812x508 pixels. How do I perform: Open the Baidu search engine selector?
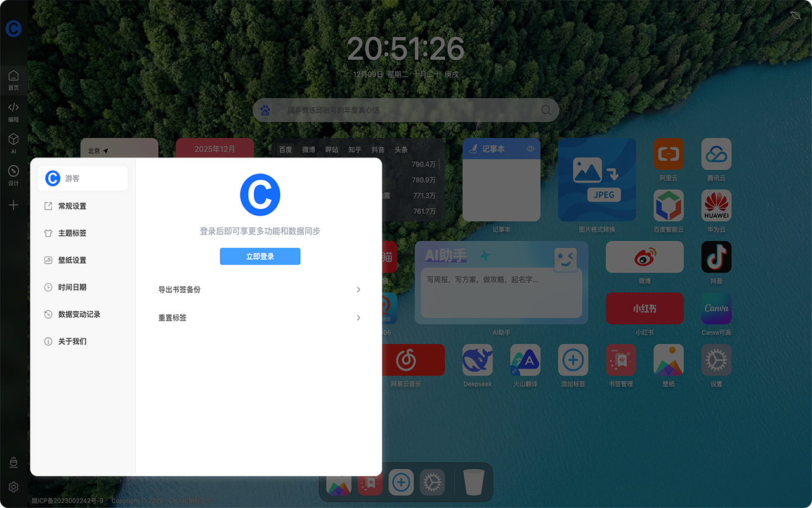coord(266,110)
